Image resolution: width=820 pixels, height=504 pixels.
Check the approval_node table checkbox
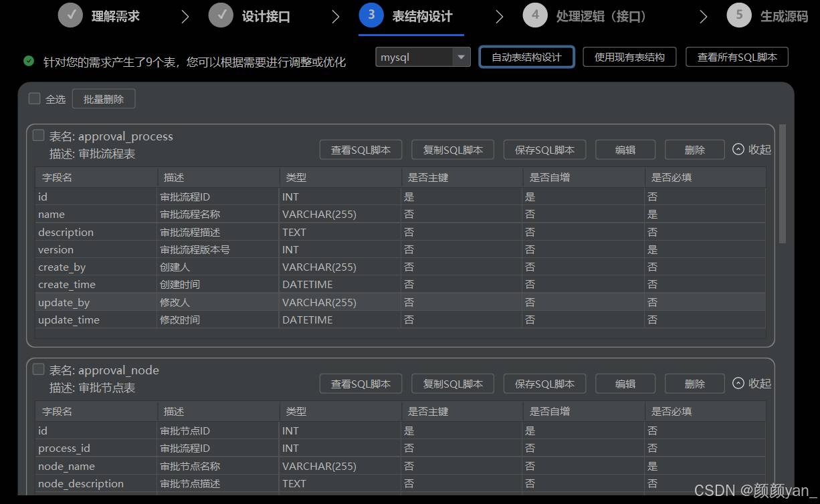coord(39,369)
